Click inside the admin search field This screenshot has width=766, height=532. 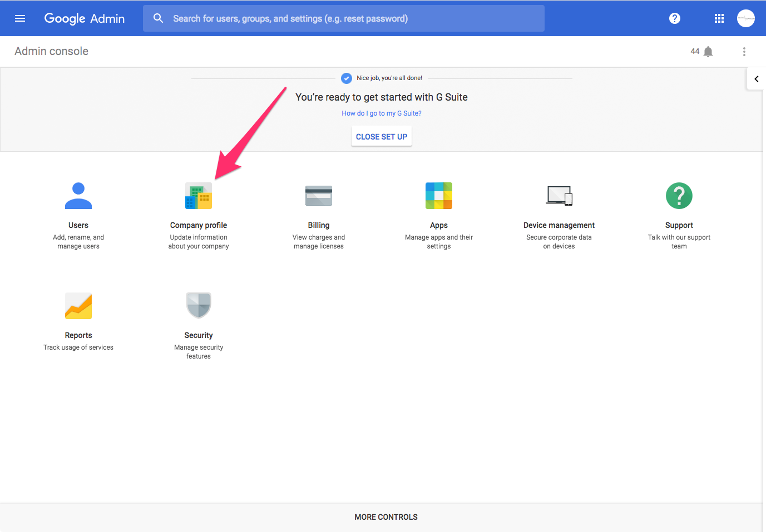[x=344, y=18]
